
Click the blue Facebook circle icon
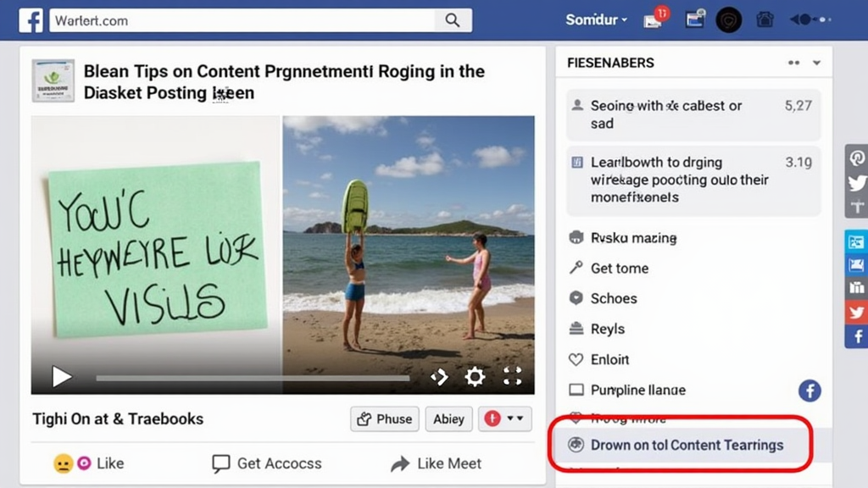(x=810, y=391)
